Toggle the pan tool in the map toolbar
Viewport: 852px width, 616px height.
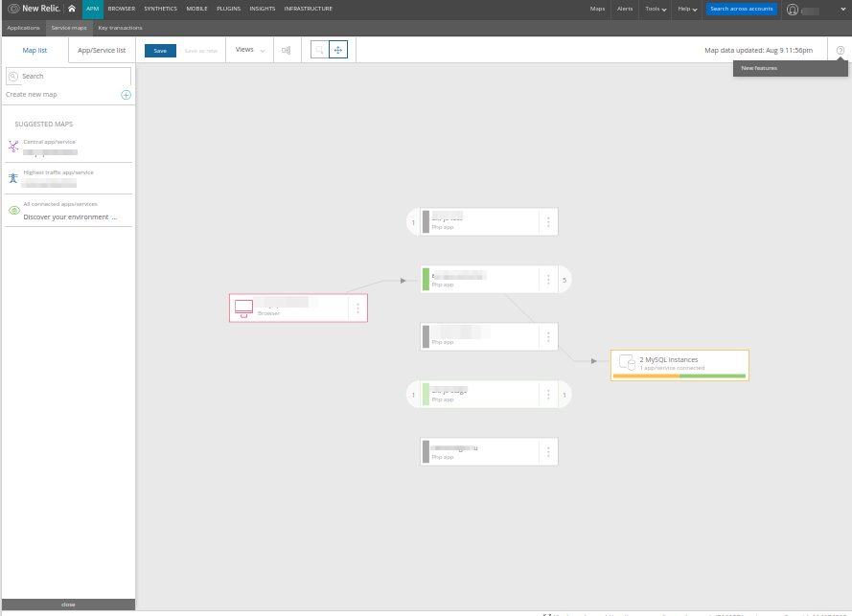(337, 49)
